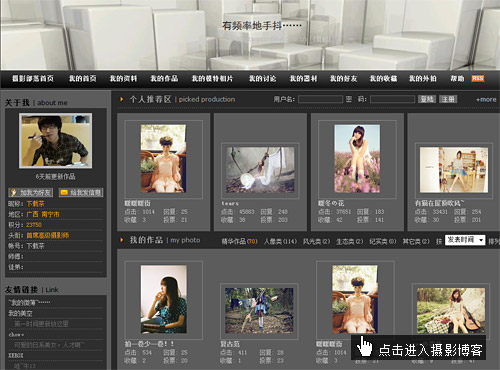Screen dimensions: 500x370
Task: Open the girl in teal dress photo thumbnail
Action: pos(163,299)
